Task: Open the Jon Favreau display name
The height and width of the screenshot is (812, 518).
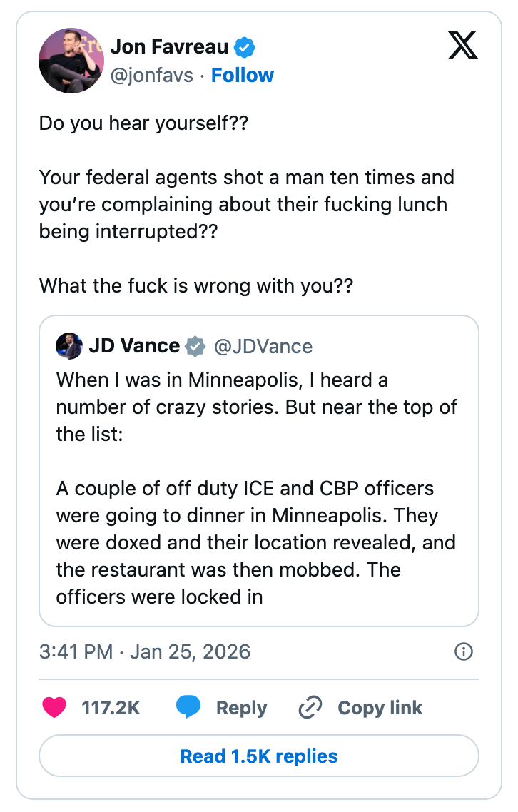Action: coord(169,48)
